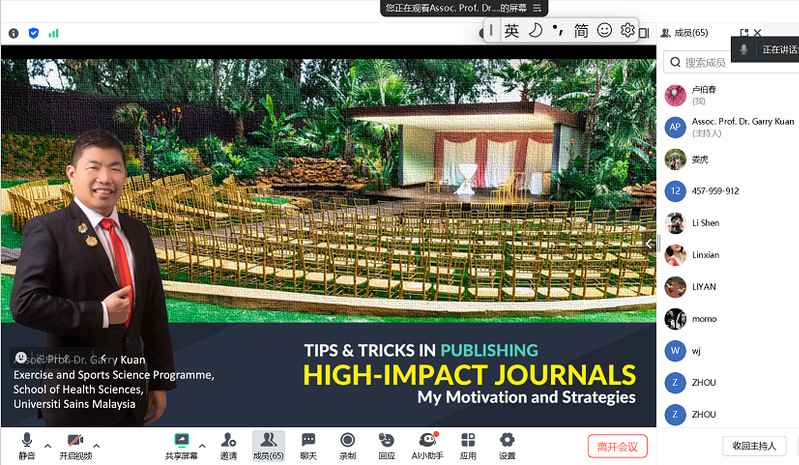This screenshot has height=465, width=799.
Task: Expand the video options arrow
Action: 97,446
